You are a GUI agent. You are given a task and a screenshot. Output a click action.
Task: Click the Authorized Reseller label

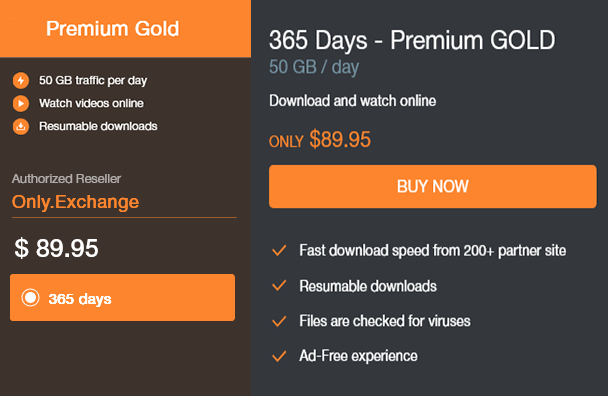[x=66, y=179]
